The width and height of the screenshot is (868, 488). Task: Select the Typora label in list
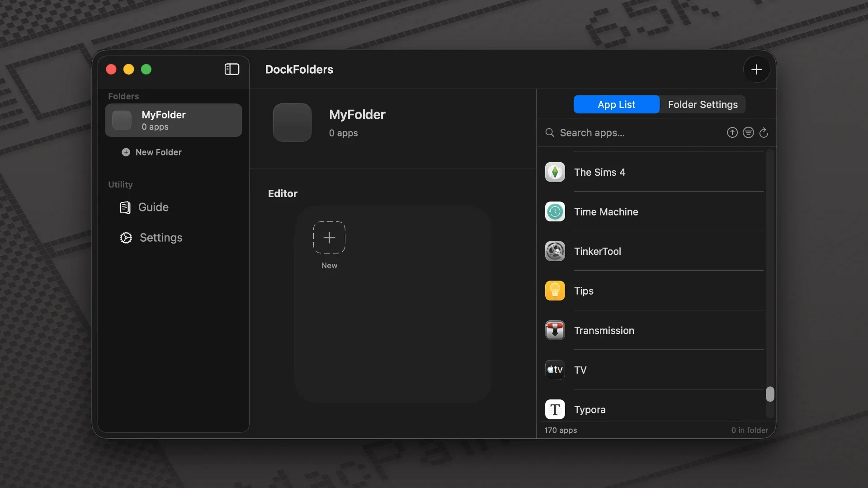pos(590,410)
